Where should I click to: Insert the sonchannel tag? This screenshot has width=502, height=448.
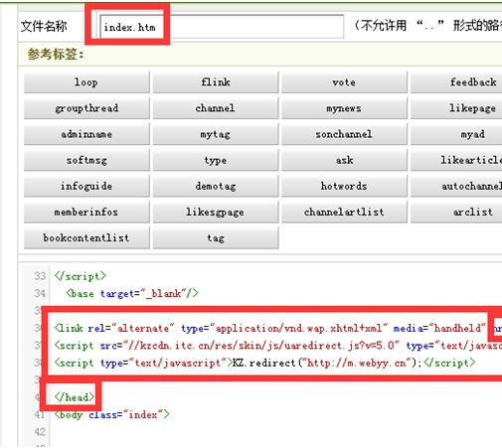coord(344,134)
